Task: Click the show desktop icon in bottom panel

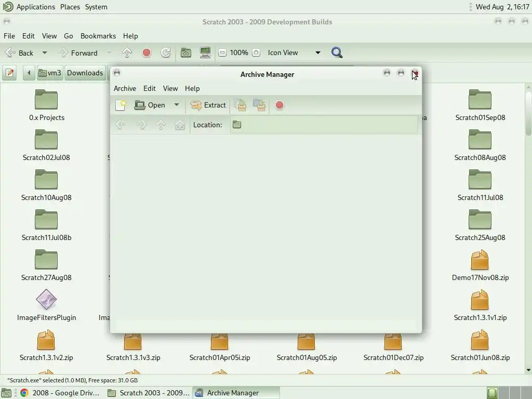Action: [x=6, y=393]
